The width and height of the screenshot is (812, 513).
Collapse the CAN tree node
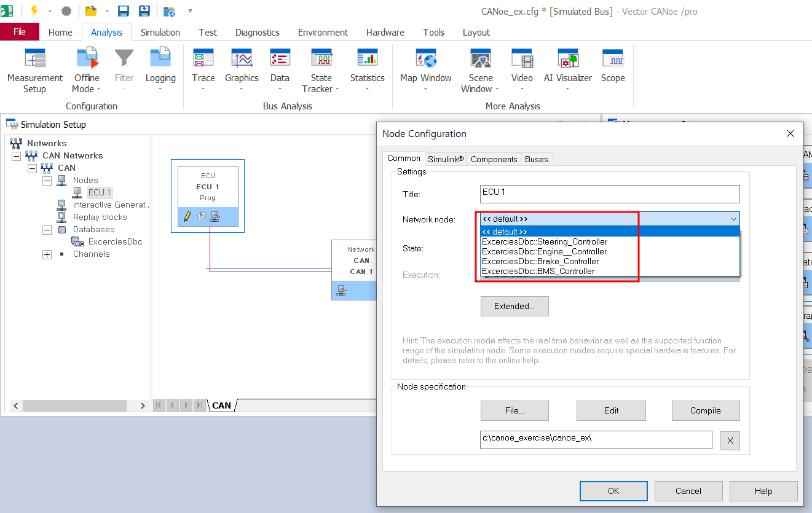[x=32, y=168]
